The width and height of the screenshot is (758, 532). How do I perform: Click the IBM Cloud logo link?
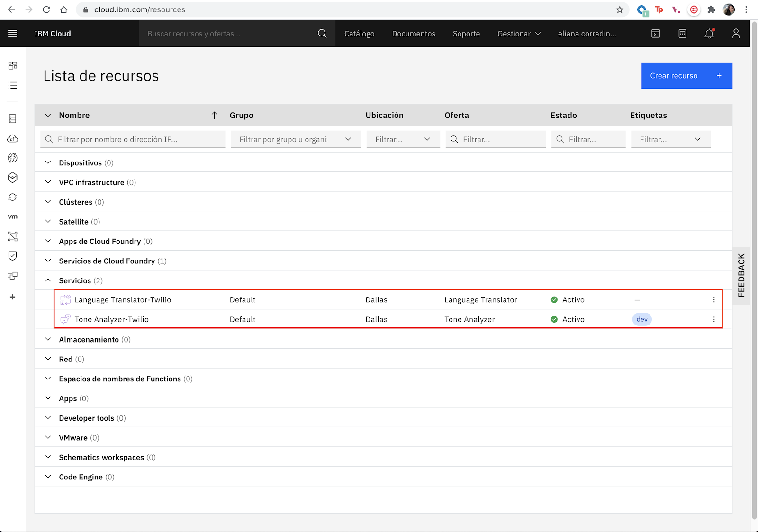pyautogui.click(x=53, y=34)
